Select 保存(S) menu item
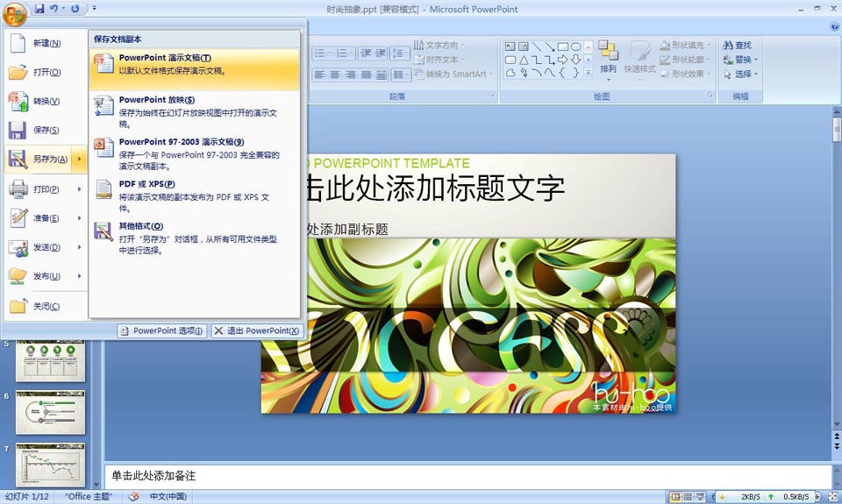The width and height of the screenshot is (842, 504). [46, 131]
